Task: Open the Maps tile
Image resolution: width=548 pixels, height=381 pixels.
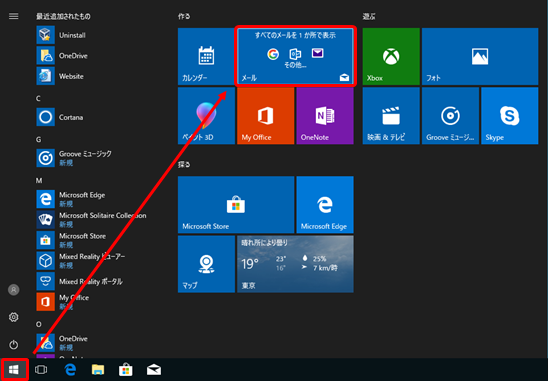Action: 206,264
